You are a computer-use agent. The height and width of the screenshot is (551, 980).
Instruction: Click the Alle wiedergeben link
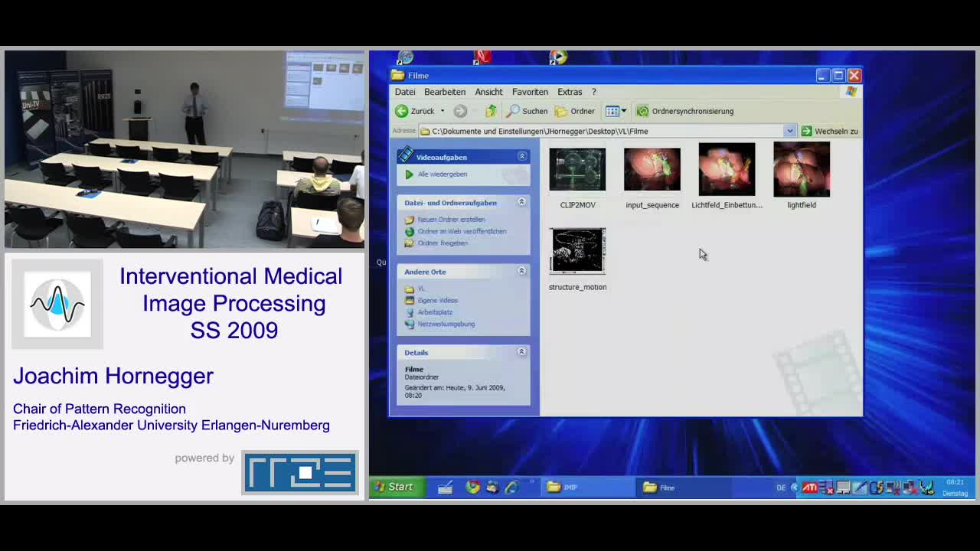pos(442,174)
